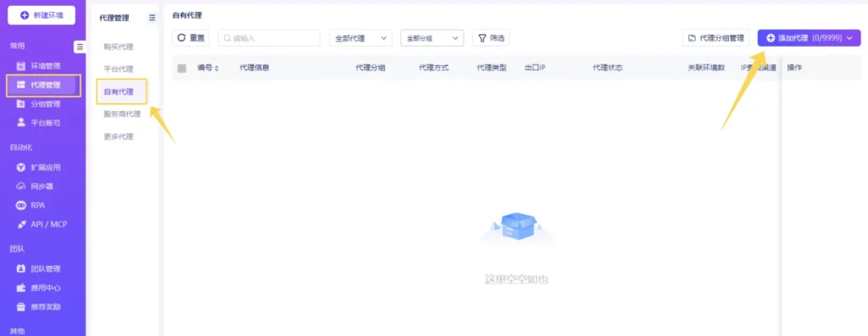Screen dimensions: 868x336
Task: Click the RPA robot icon
Action: (x=21, y=205)
